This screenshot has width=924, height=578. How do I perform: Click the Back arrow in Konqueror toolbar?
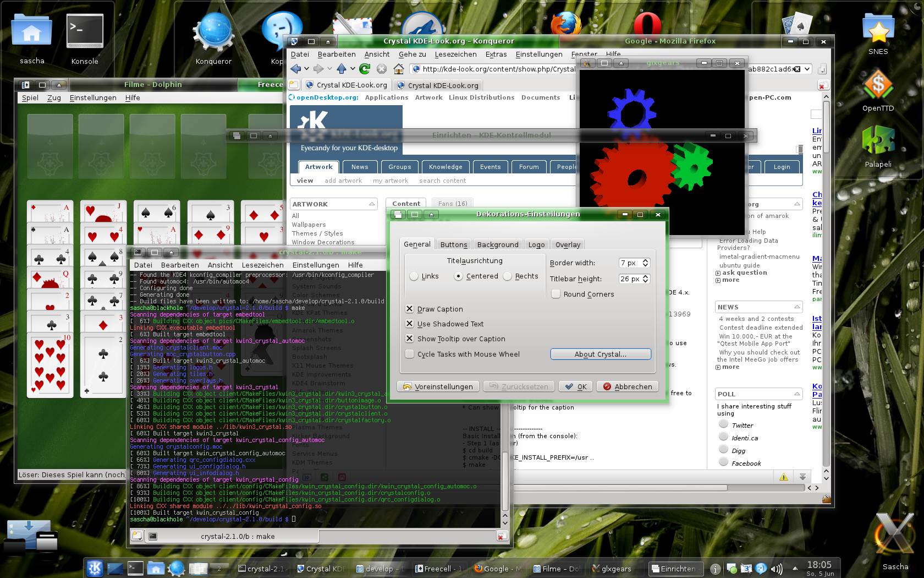[x=296, y=69]
